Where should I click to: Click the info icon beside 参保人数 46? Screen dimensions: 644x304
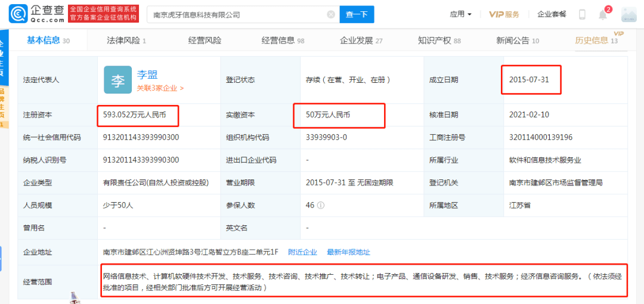click(x=321, y=204)
